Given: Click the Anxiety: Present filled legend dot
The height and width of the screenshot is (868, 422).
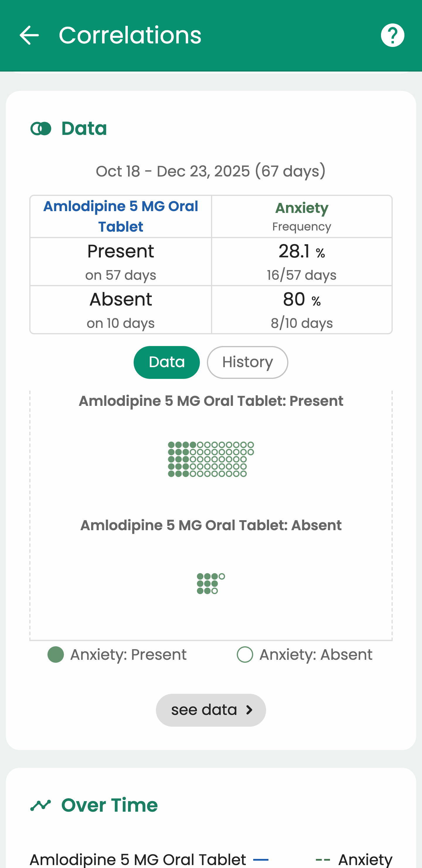Looking at the screenshot, I should tap(56, 655).
